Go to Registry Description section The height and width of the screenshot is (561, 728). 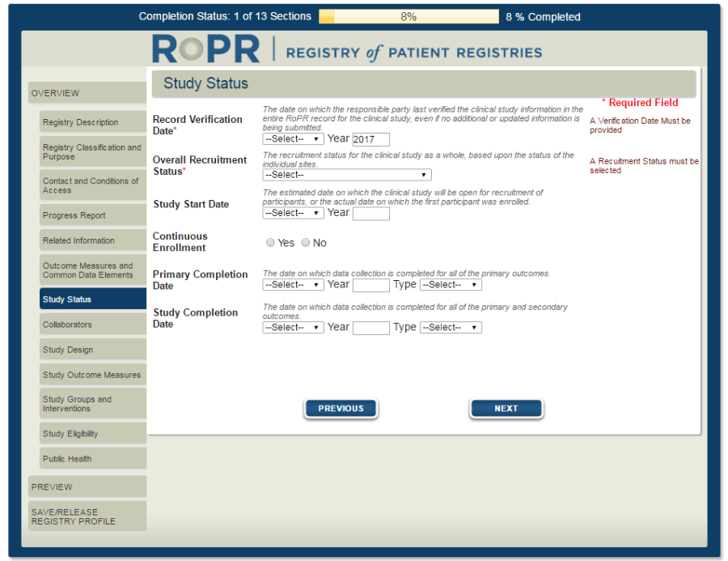click(x=93, y=122)
